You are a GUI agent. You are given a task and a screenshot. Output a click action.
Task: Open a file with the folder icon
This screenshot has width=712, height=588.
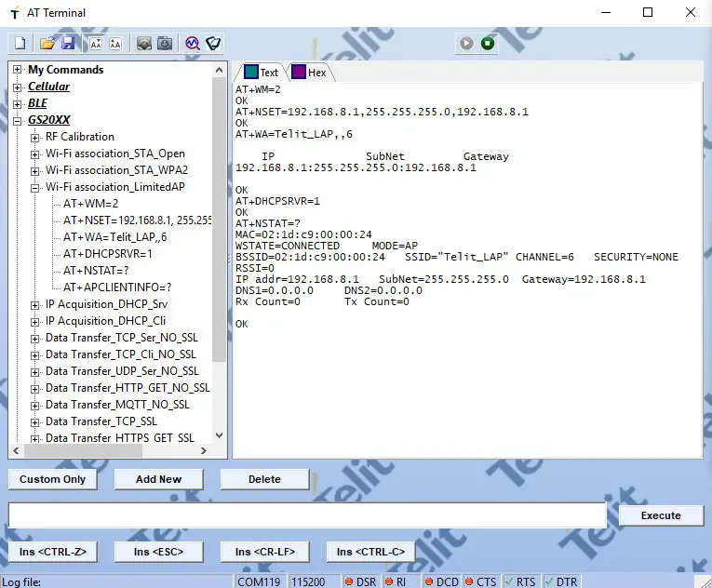click(x=47, y=44)
